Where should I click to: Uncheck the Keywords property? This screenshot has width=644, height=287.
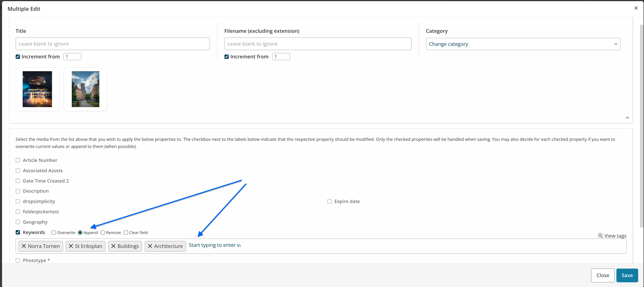[18, 232]
